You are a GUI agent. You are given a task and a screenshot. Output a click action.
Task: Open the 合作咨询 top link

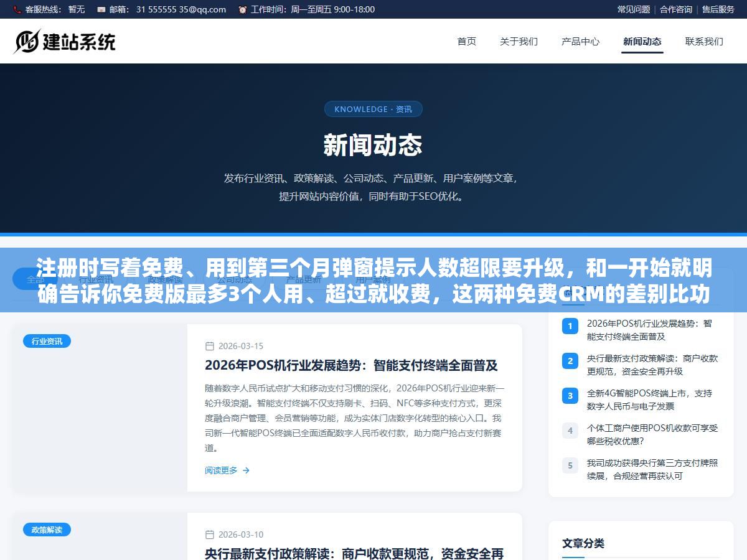[676, 9]
